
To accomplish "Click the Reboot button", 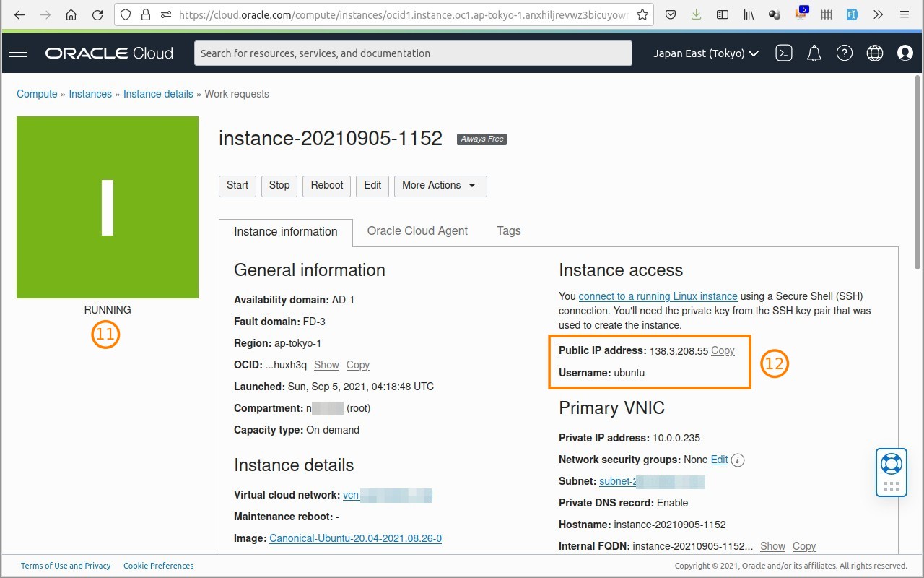I will (327, 186).
